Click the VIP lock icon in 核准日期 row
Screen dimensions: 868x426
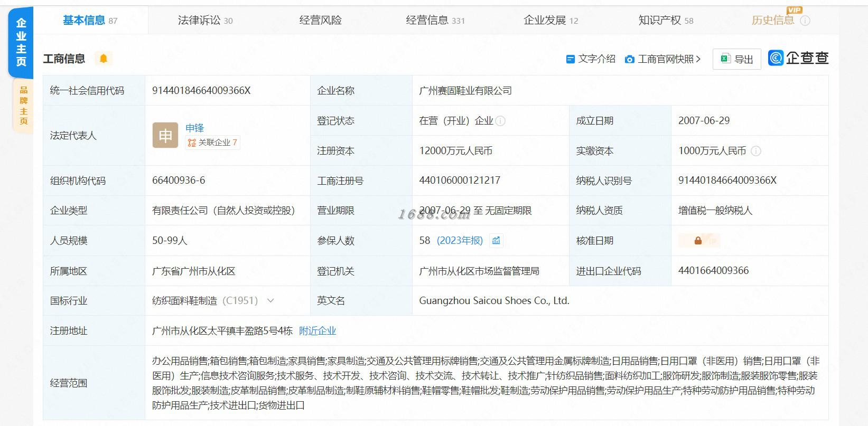[x=699, y=241]
